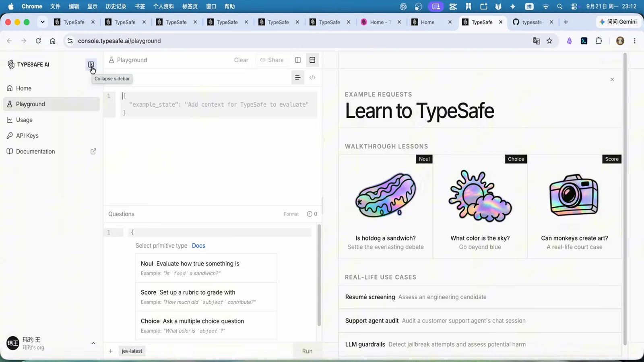The height and width of the screenshot is (362, 644).
Task: Open the Chrome extensions puzzle icon
Action: click(x=599, y=41)
